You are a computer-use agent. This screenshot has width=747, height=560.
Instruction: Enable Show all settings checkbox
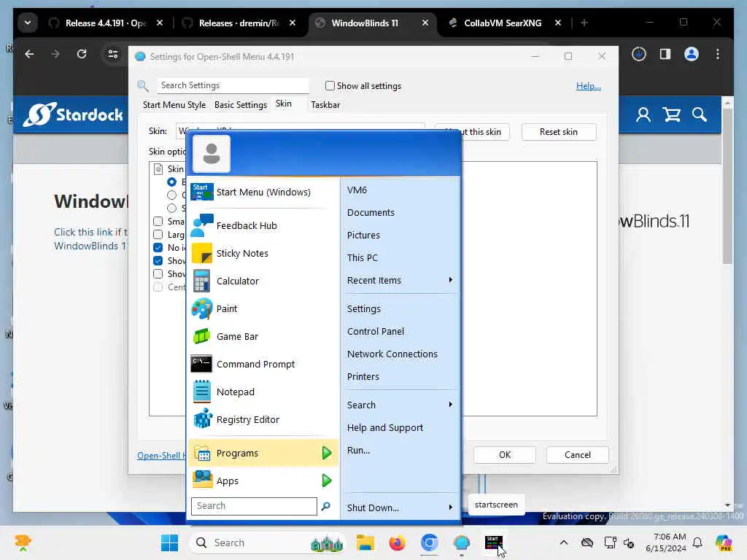coord(330,86)
